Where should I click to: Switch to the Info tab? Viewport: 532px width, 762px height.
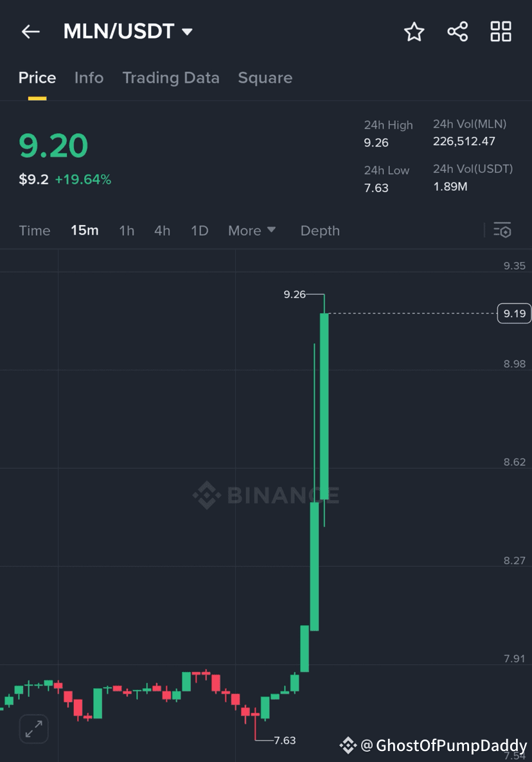[89, 78]
